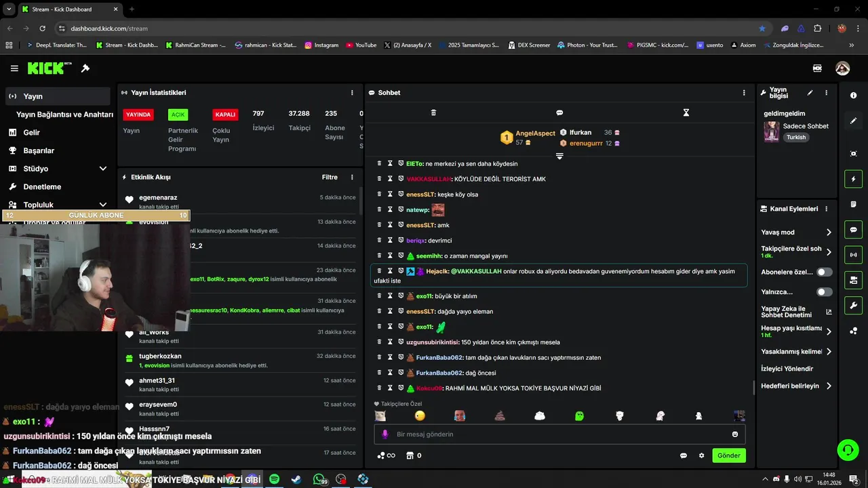Viewport: 868px width, 488px height.
Task: Click the broadcast signal icon in right sidebar
Action: coord(853,255)
